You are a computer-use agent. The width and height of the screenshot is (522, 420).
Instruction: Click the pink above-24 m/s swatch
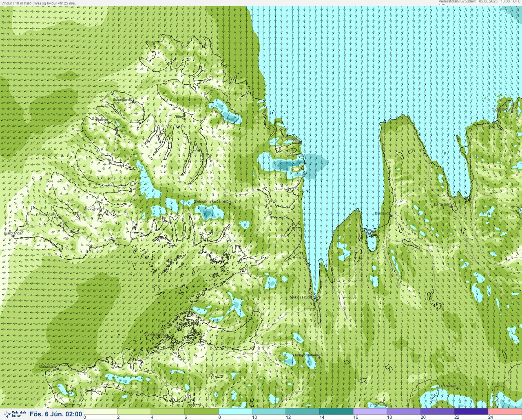[x=505, y=411]
